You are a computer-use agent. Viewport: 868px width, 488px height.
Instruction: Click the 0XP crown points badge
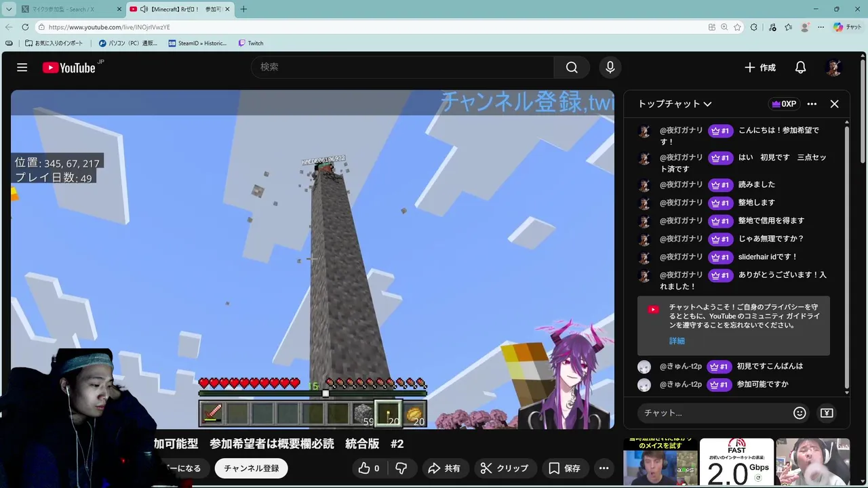pos(784,104)
